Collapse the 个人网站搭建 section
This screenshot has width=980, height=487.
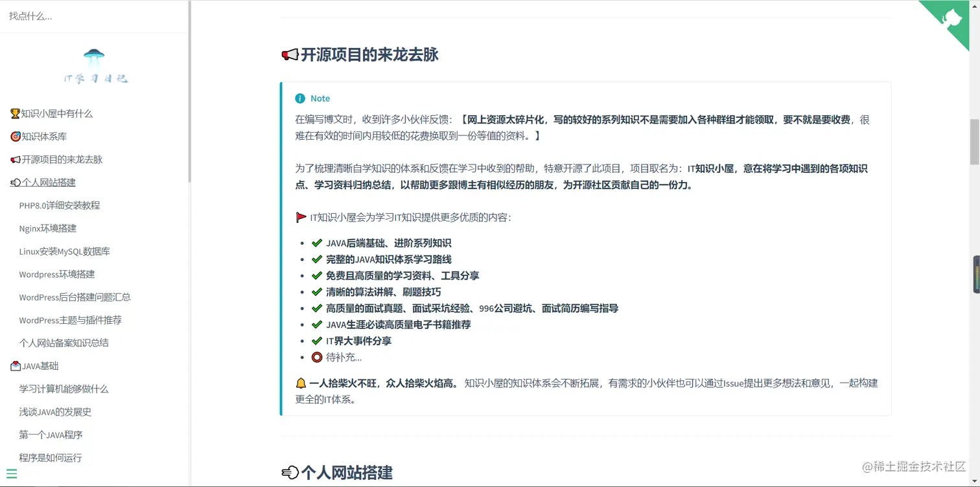click(47, 183)
